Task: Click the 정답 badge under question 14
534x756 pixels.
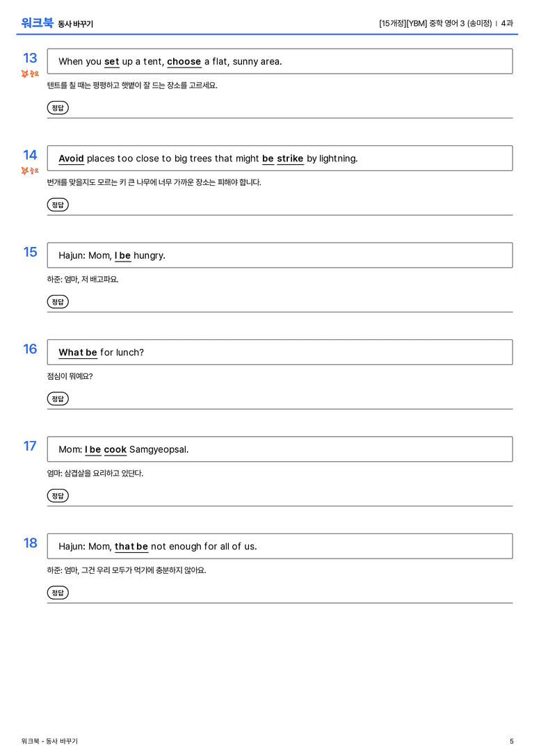Action: tap(58, 204)
